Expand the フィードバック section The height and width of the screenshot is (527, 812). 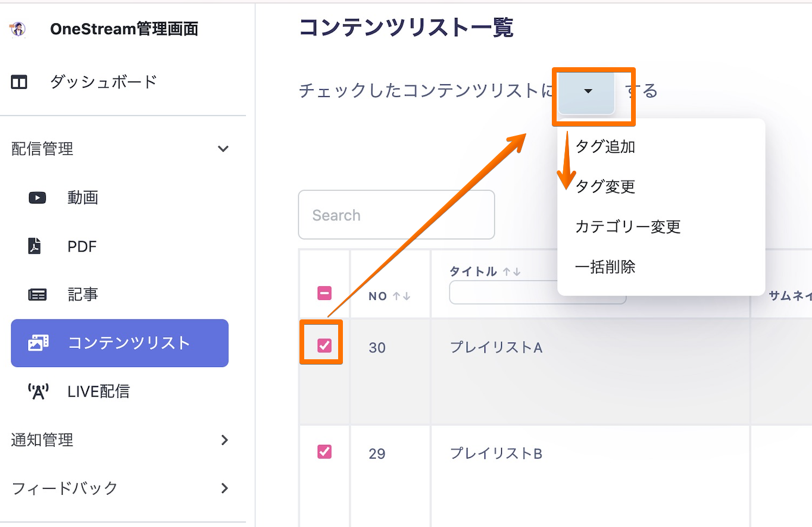(224, 488)
